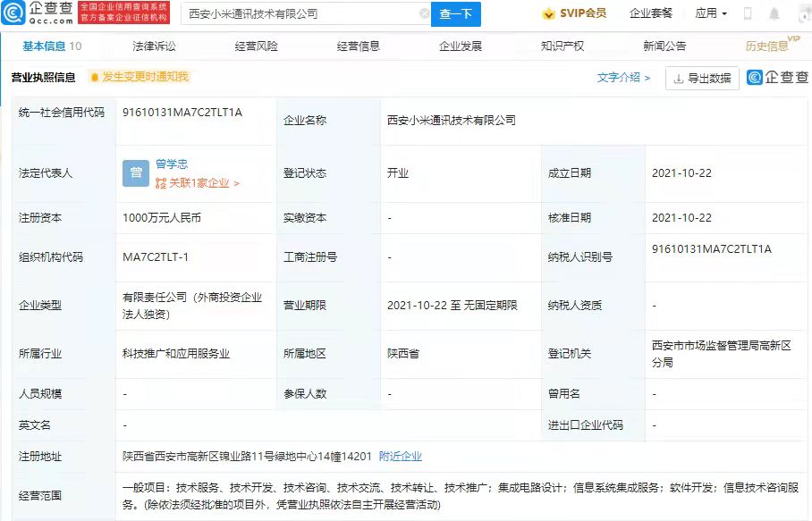Click the 曾用名 label cell
The height and width of the screenshot is (521, 812).
tap(593, 394)
